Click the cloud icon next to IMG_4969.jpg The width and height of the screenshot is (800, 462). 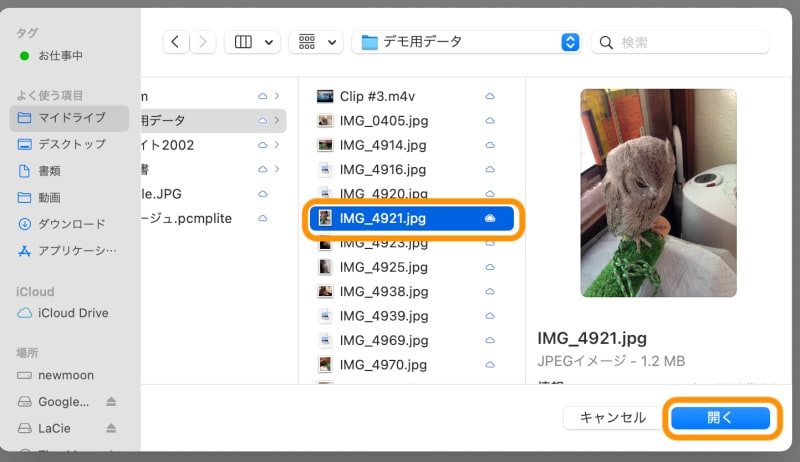tap(490, 340)
